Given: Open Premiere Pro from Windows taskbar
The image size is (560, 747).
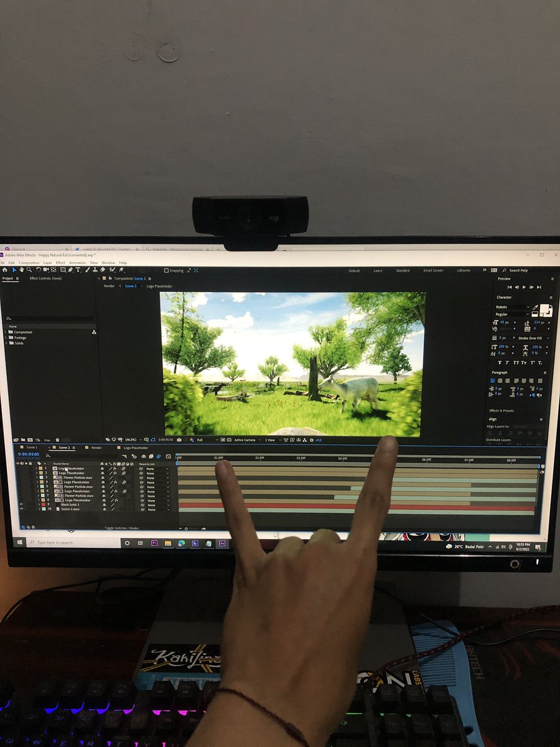Looking at the screenshot, I should tap(154, 543).
